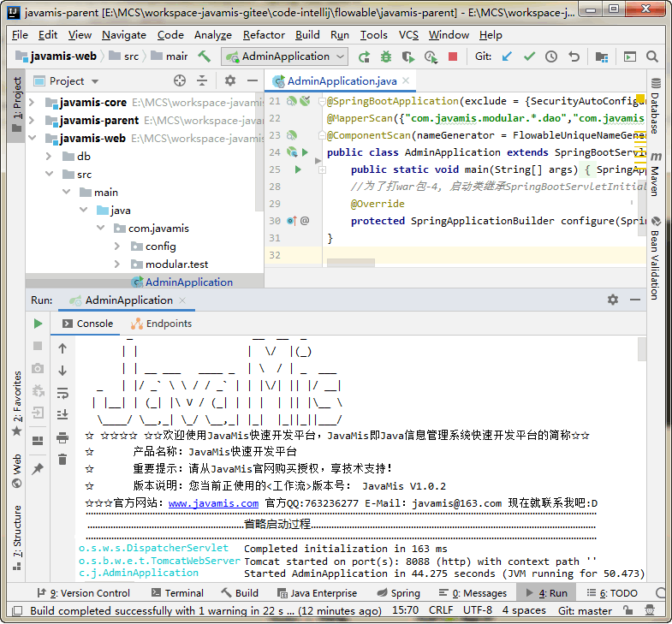The height and width of the screenshot is (624, 672).
Task: Expand folded main method on line 25
Action: (x=322, y=170)
